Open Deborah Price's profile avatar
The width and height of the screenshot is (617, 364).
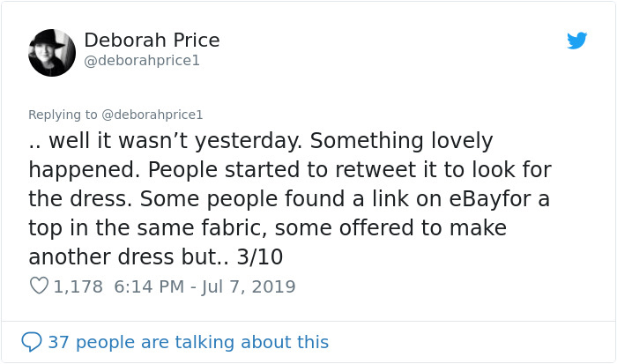[x=52, y=52]
